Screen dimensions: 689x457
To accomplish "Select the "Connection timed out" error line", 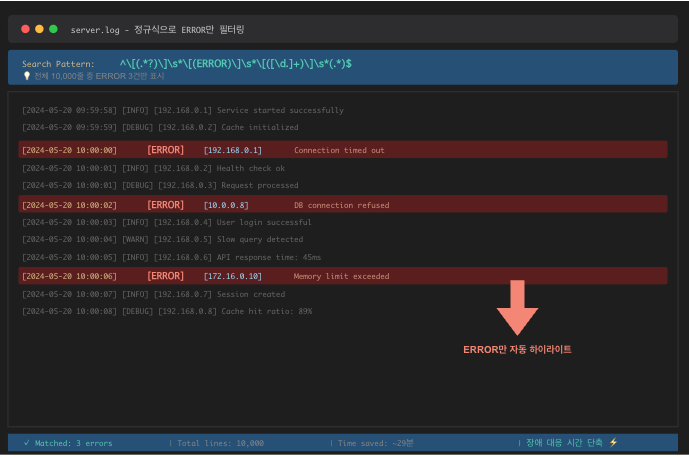I will tap(339, 150).
